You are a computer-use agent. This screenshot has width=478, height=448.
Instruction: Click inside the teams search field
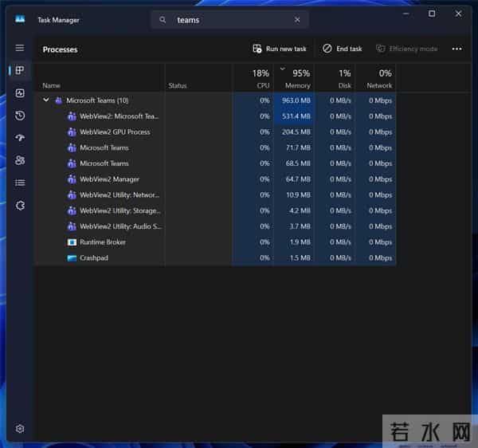pyautogui.click(x=232, y=20)
